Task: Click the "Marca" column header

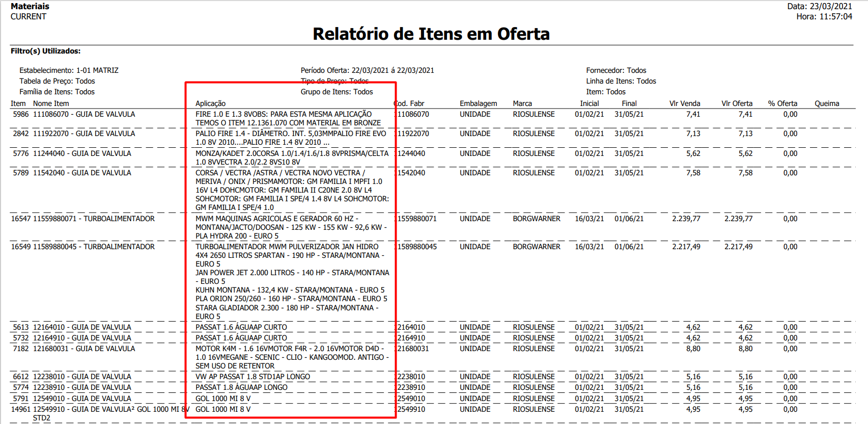Action: (522, 103)
